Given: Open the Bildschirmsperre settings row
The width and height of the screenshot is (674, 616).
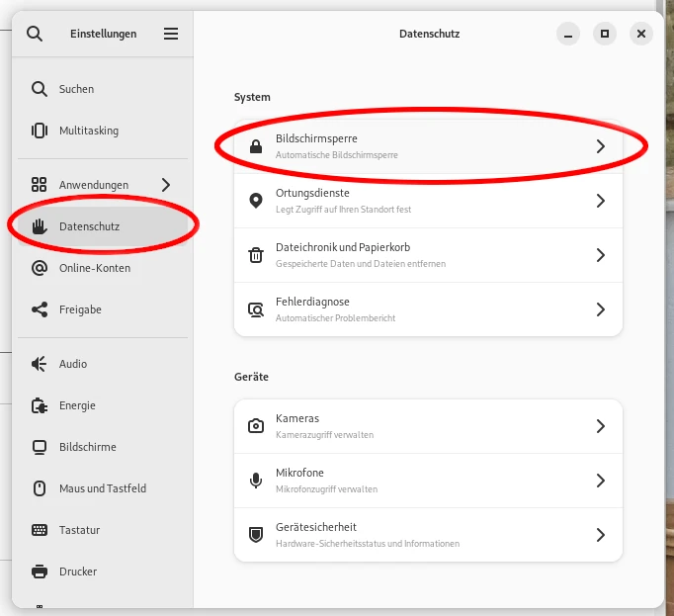Looking at the screenshot, I should click(428, 146).
